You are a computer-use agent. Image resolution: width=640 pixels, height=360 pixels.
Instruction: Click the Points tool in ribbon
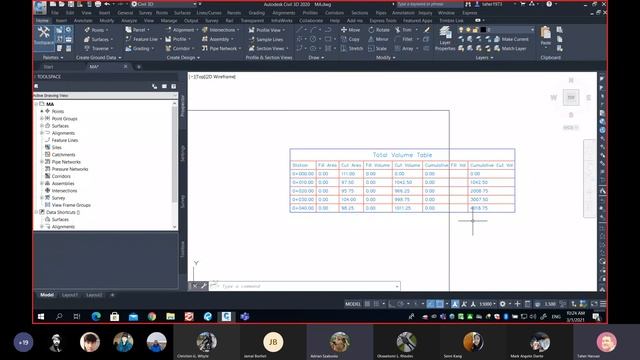click(x=96, y=30)
